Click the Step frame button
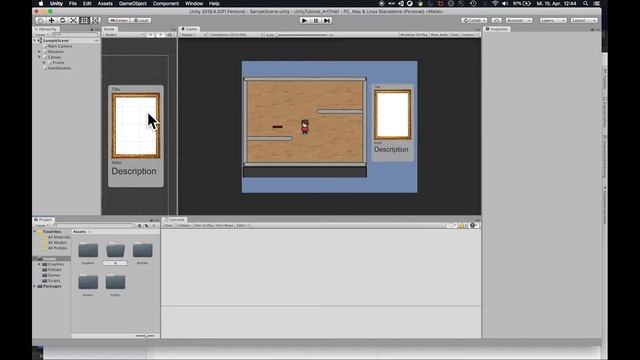 (327, 20)
